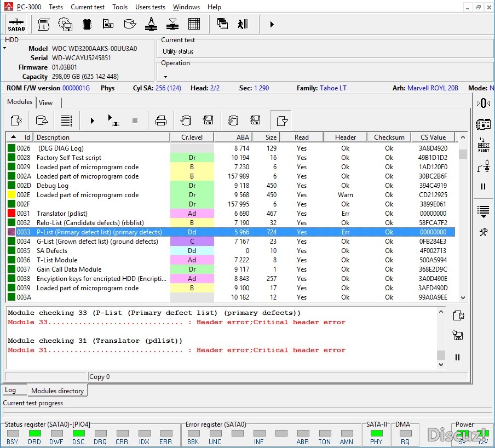495x448 pixels.
Task: Click the purple C level cell for G-List
Action: click(x=192, y=242)
